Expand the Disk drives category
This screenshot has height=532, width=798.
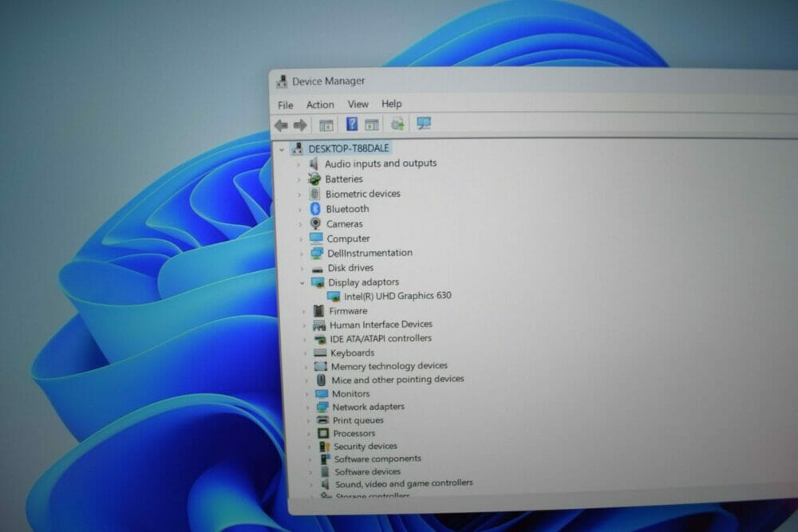(302, 269)
